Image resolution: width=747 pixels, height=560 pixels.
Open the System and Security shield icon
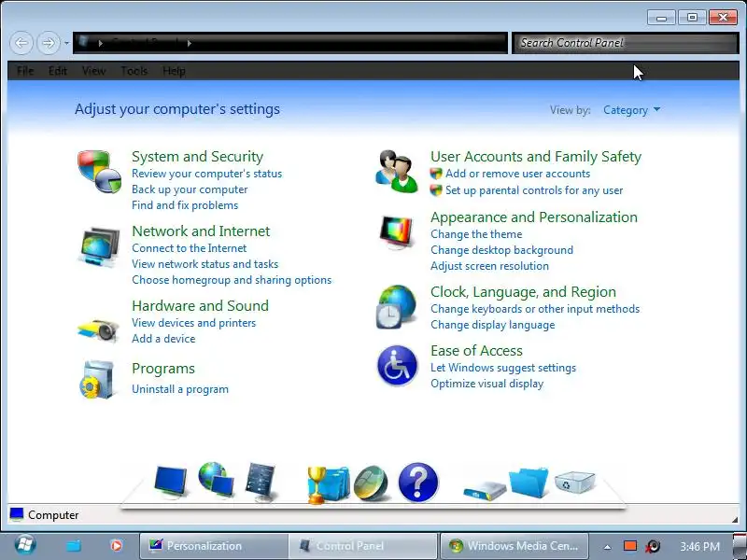coord(100,172)
